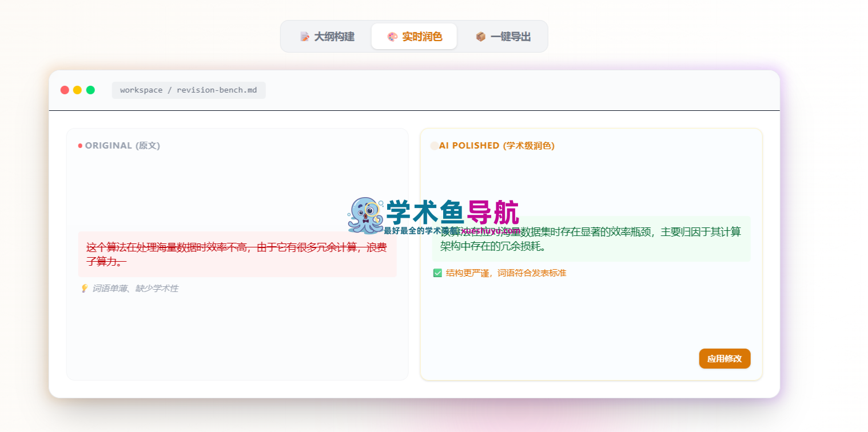The height and width of the screenshot is (432, 868).
Task: Switch to the 实时润色 tab
Action: pyautogui.click(x=414, y=37)
